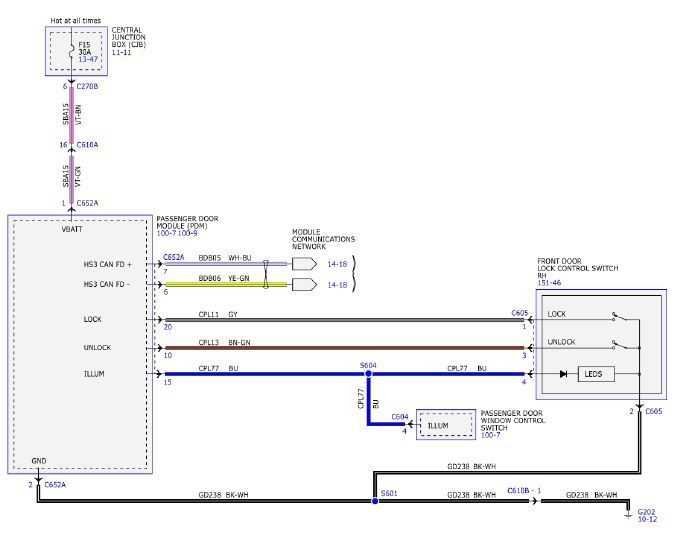
Task: Click the F15 fuse symbol in junction box
Action: [72, 52]
